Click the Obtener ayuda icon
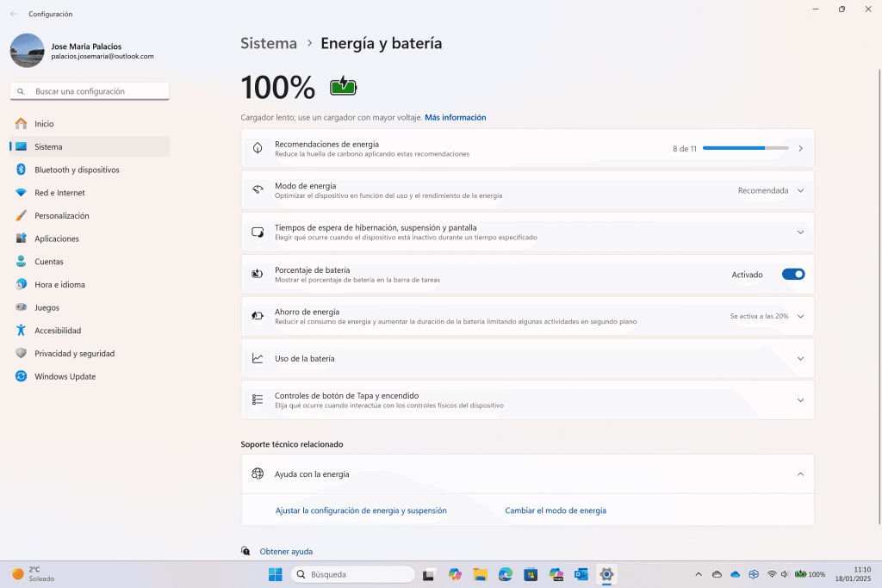Screen dimensions: 882x588 coord(246,551)
